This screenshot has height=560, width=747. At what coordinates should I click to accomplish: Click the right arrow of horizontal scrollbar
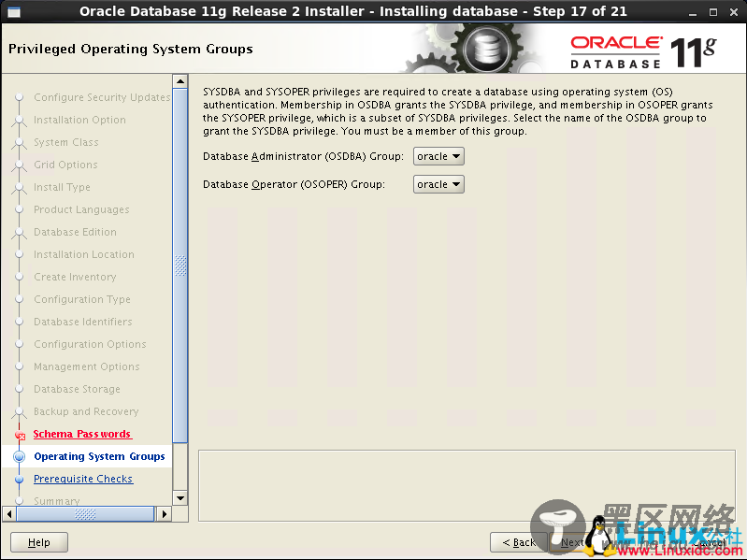(x=164, y=514)
